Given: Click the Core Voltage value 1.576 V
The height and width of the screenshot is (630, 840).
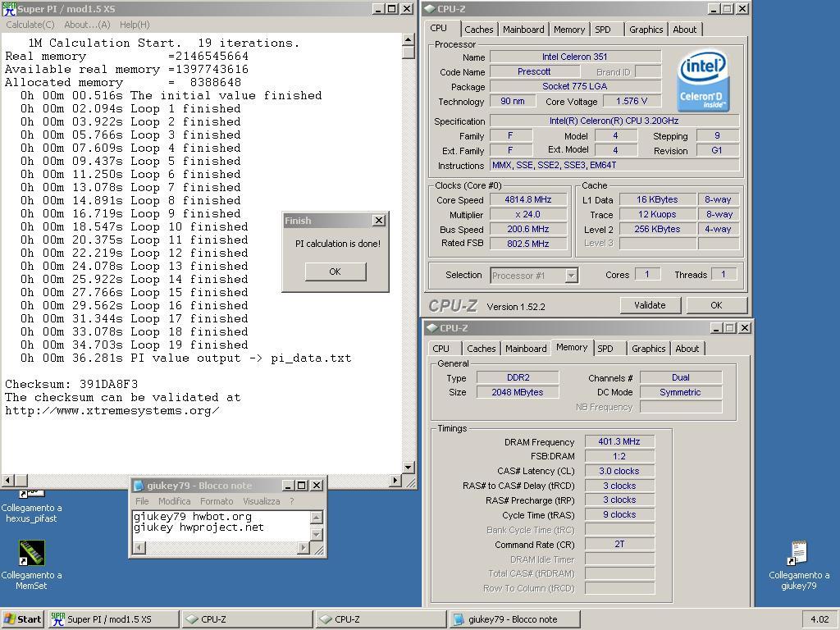Looking at the screenshot, I should [x=632, y=101].
